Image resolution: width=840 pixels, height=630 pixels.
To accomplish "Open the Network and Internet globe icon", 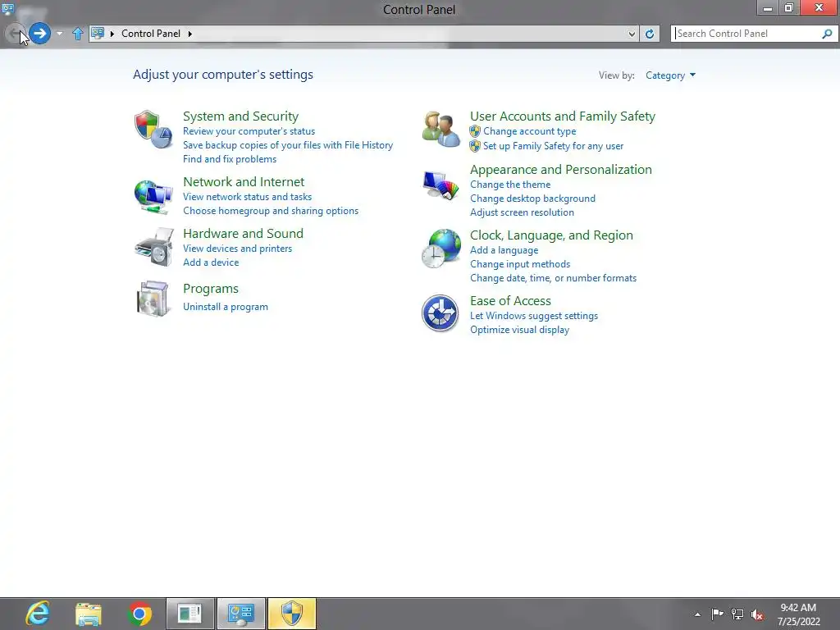I will point(153,197).
